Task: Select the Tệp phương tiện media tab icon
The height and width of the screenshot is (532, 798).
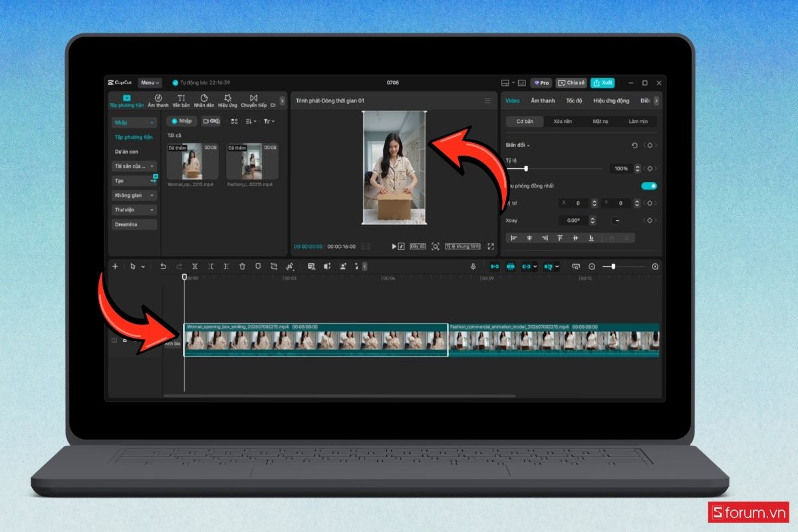Action: pos(127,98)
